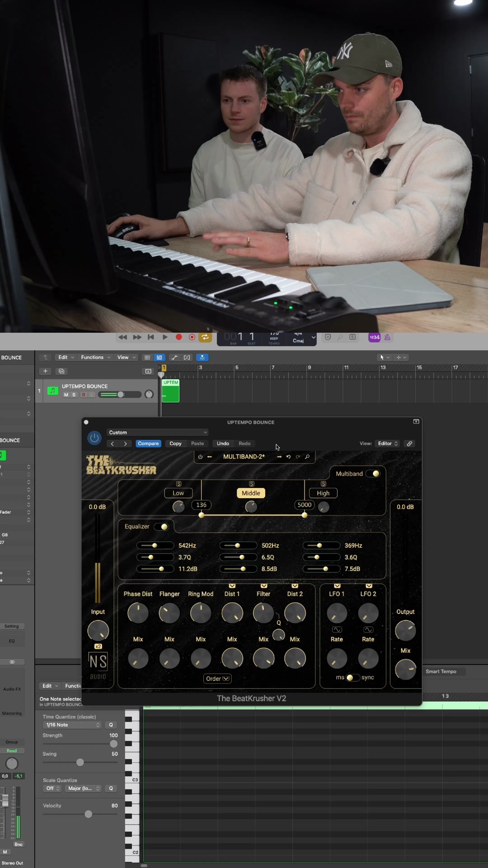The image size is (488, 868).
Task: Solo the Low band with its S icon
Action: [178, 484]
